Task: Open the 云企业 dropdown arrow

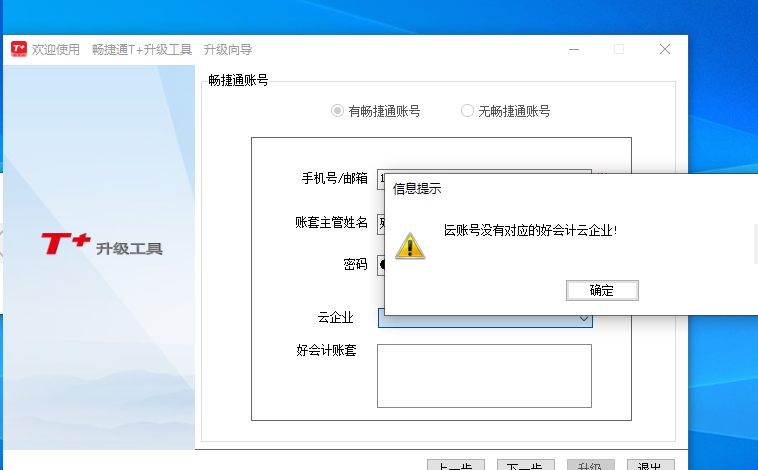Action: click(583, 319)
